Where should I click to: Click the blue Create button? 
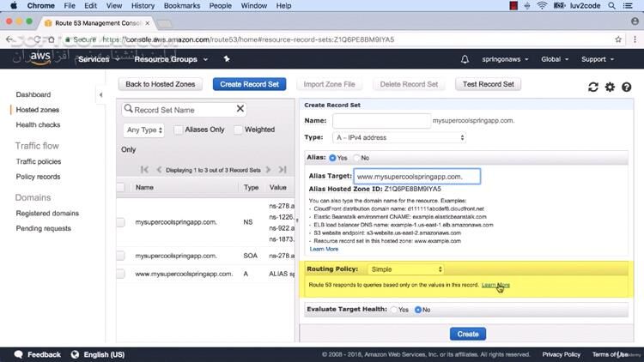468,334
